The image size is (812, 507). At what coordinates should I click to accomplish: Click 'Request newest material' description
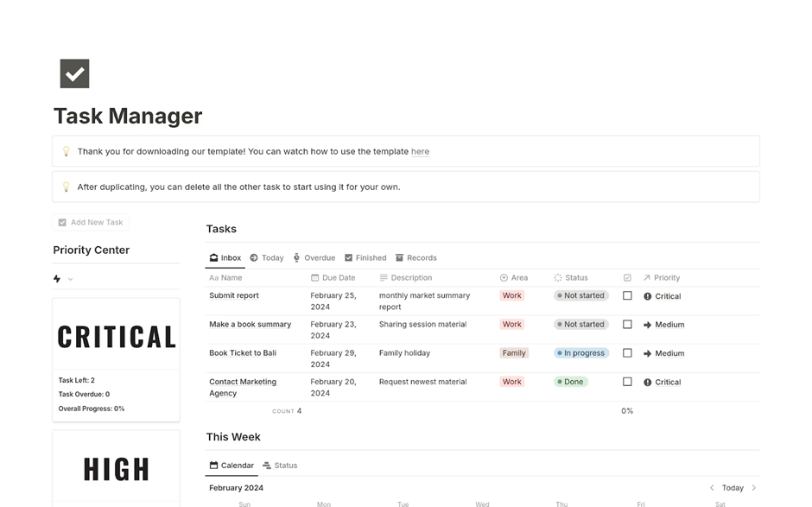coord(422,382)
